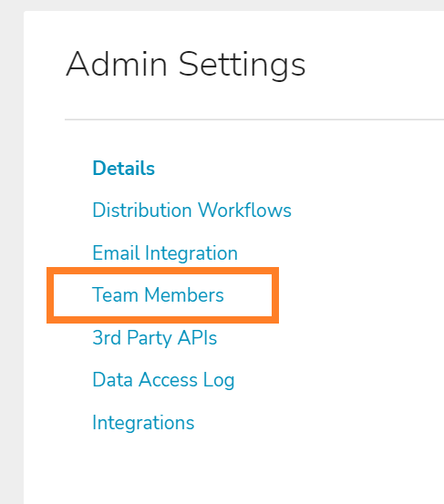Click the word Members in the highlighted link
The image size is (444, 504).
click(x=184, y=294)
